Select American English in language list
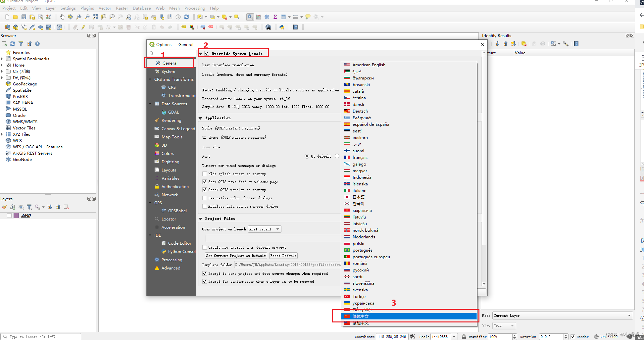The image size is (644, 340). tap(409, 65)
